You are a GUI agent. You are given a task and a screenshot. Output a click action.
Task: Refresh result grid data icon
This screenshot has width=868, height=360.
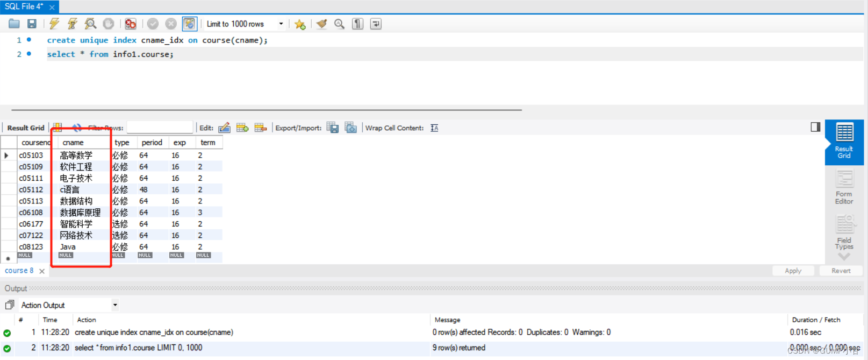[x=77, y=128]
